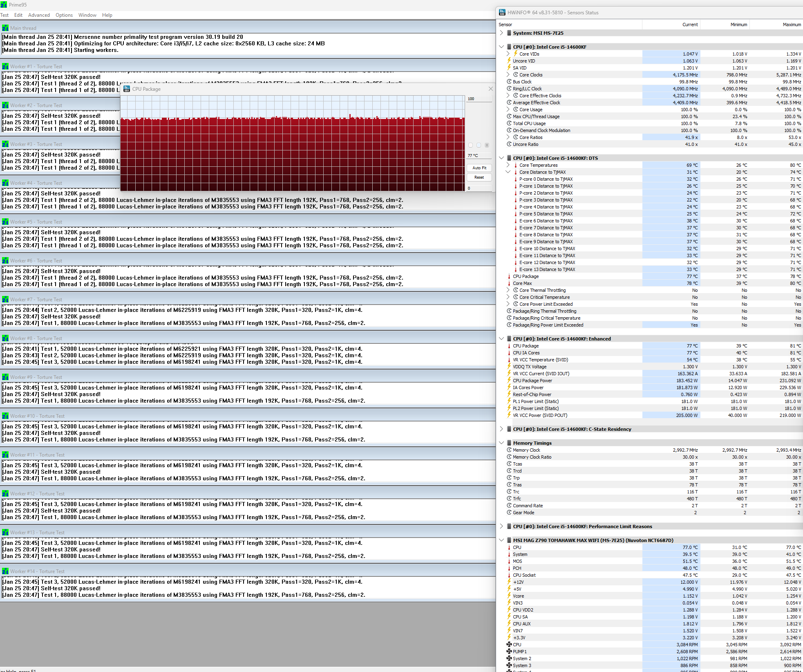
Task: Click the white swatch in CPU Package graph
Action: pyautogui.click(x=470, y=145)
